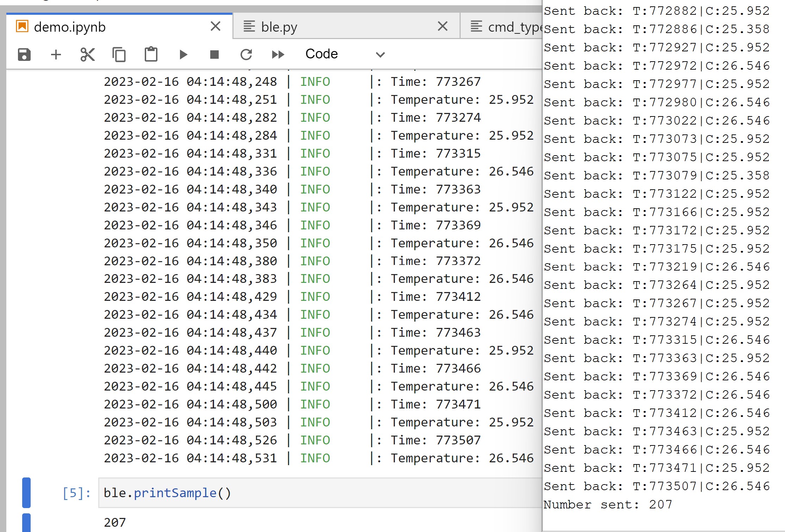Click the notebook icon on demo.ipynb tab
This screenshot has height=532, width=785.
point(22,26)
